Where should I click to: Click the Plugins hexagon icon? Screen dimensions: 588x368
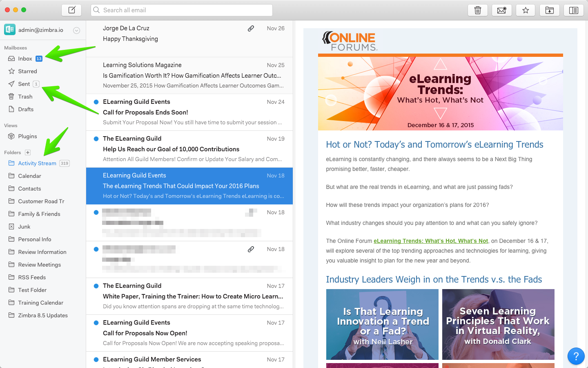click(11, 136)
